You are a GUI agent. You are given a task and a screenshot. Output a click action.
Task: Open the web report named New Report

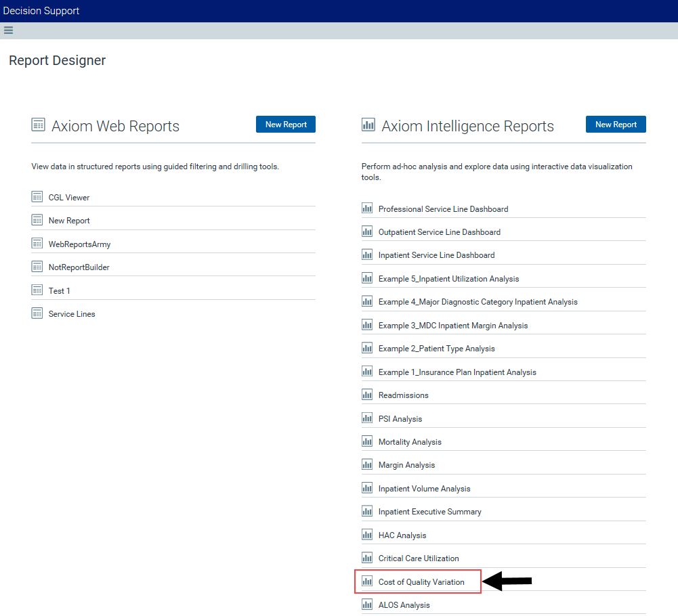click(69, 221)
